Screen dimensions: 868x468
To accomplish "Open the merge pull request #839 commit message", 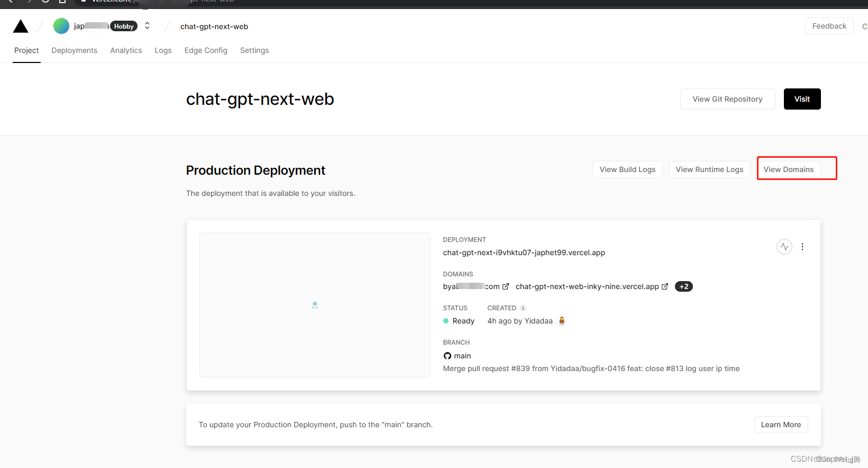I will tap(591, 368).
